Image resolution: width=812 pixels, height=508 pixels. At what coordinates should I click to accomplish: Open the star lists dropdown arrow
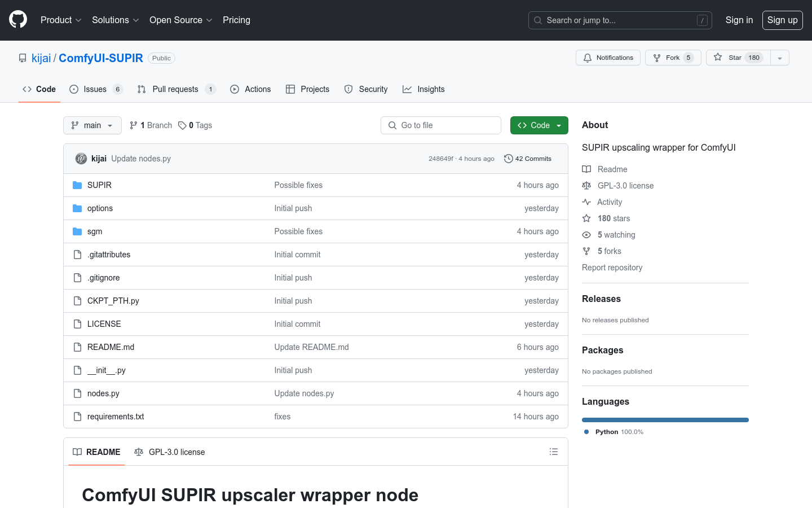[x=780, y=58]
